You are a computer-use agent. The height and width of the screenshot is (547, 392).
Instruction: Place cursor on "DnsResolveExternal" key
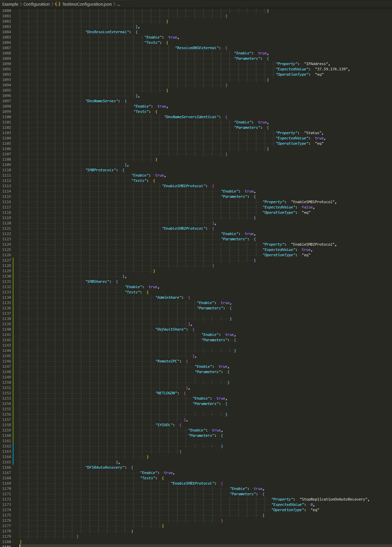107,32
